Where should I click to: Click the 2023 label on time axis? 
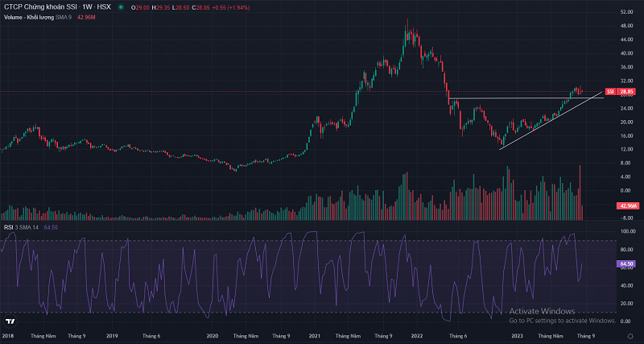517,336
